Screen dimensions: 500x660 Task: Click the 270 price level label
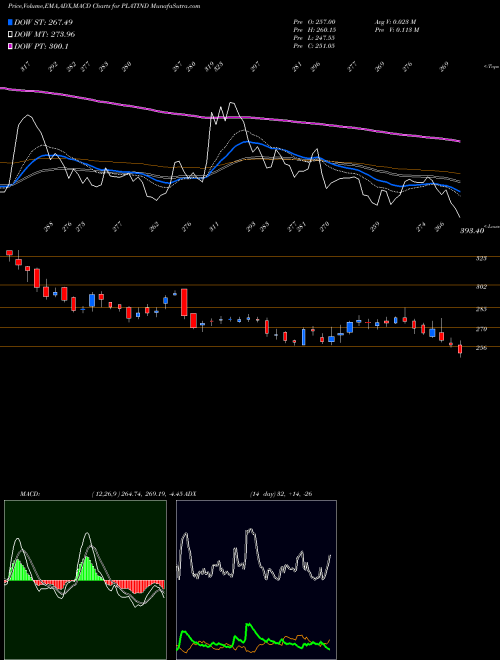481,329
